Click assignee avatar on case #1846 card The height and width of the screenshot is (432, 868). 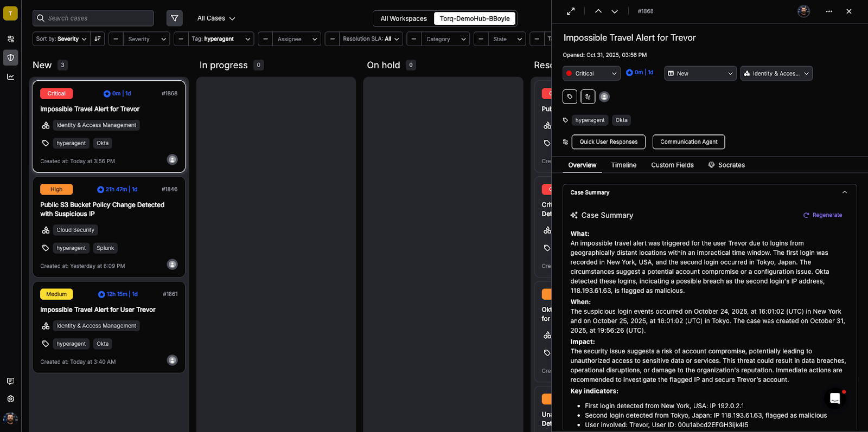[173, 265]
